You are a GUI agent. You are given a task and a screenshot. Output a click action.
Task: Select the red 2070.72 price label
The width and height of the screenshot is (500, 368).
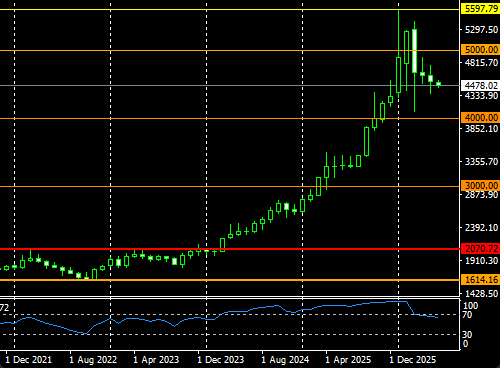point(480,249)
